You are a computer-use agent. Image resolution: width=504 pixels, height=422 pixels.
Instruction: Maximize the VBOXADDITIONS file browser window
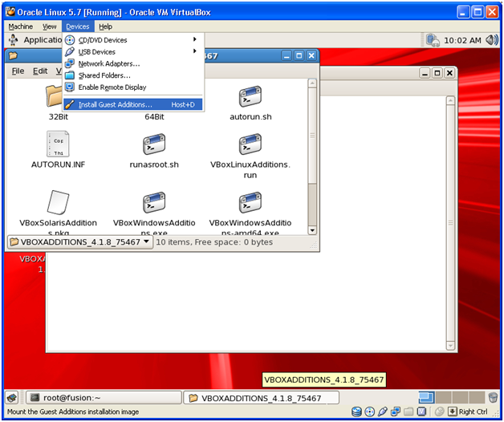[x=299, y=56]
